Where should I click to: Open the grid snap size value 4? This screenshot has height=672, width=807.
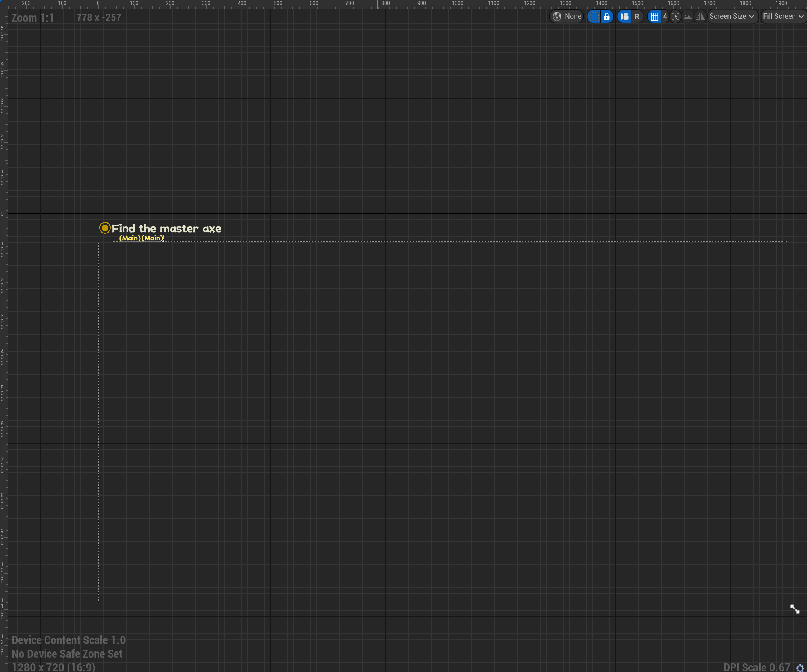(665, 17)
